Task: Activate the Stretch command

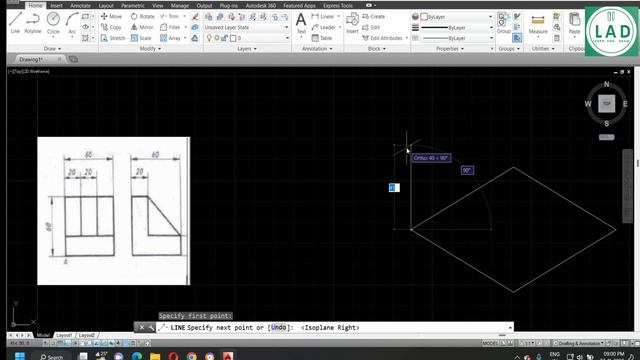Action: tap(113, 38)
